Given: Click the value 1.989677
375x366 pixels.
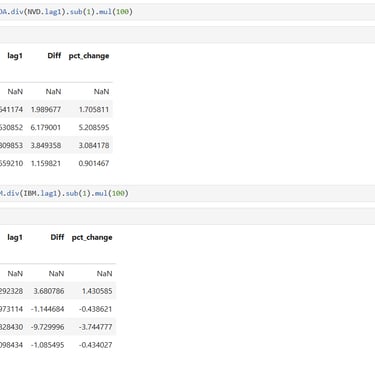Looking at the screenshot, I should tap(46, 109).
